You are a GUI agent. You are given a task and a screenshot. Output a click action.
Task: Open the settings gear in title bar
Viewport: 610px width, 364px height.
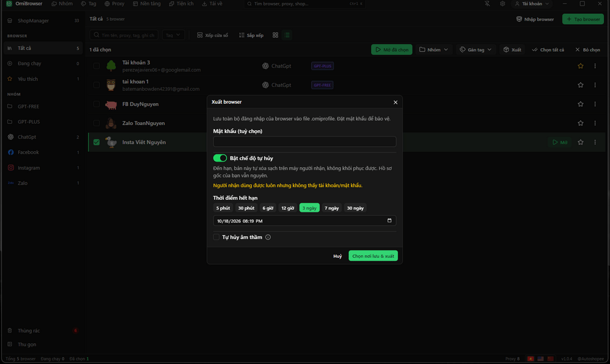point(502,4)
